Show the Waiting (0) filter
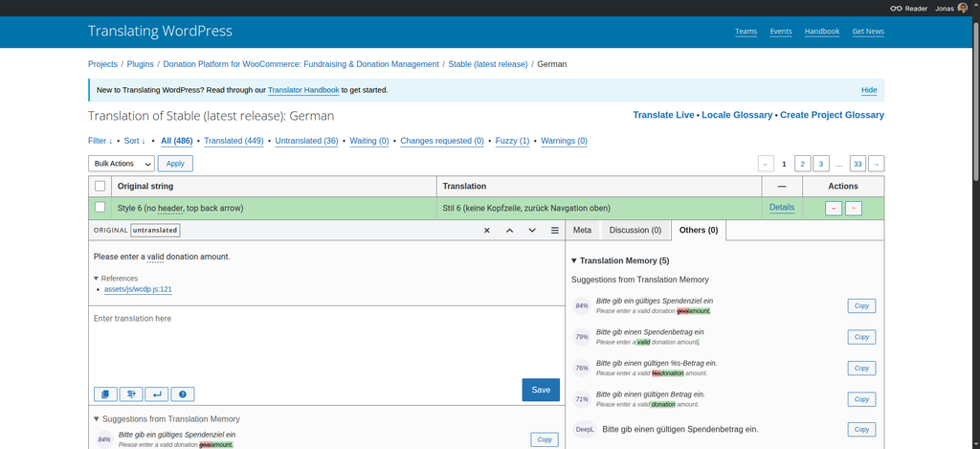The width and height of the screenshot is (980, 449). click(369, 141)
